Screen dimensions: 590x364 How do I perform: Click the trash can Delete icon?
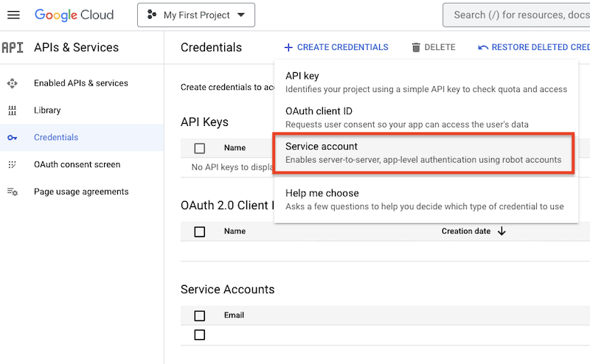click(x=416, y=47)
